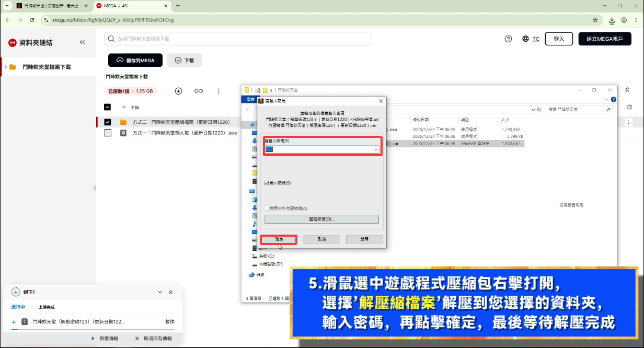Click the 確定 button in password dialog
644x348 pixels.
(279, 239)
